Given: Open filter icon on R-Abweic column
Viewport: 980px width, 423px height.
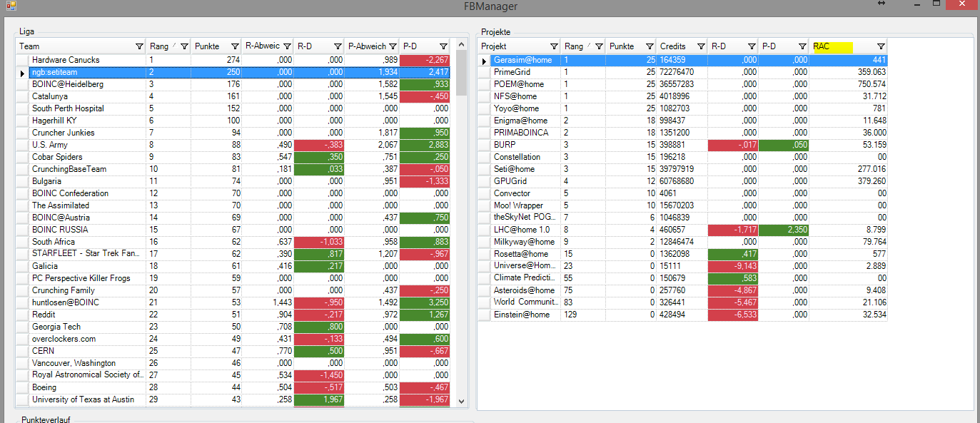Looking at the screenshot, I should point(286,46).
